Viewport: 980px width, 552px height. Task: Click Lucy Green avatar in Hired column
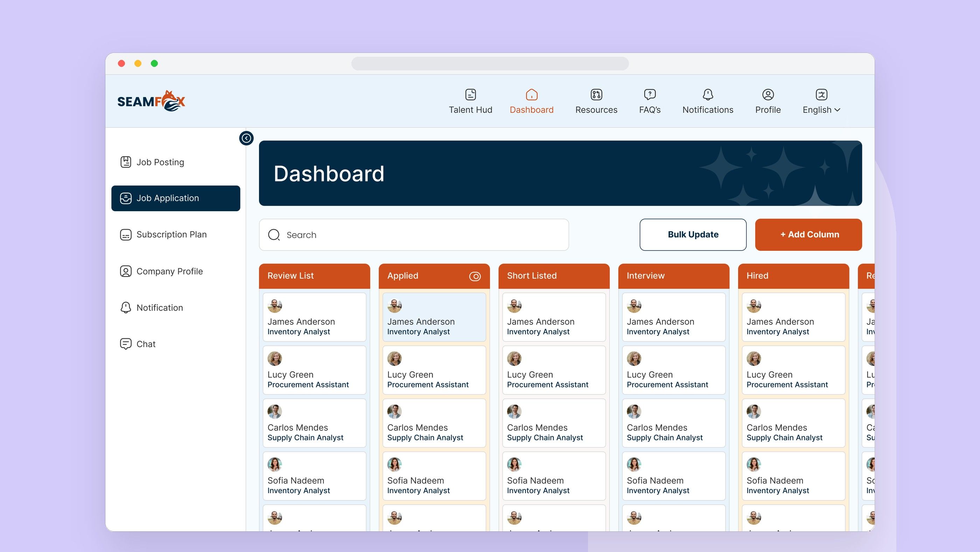click(x=754, y=359)
